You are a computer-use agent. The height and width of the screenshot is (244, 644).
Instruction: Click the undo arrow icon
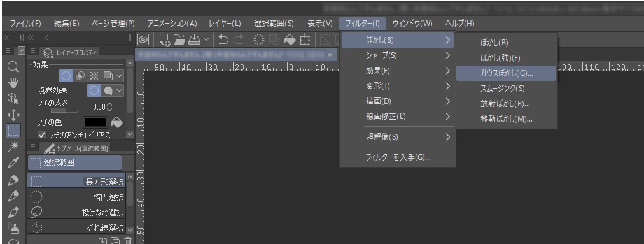pyautogui.click(x=223, y=39)
